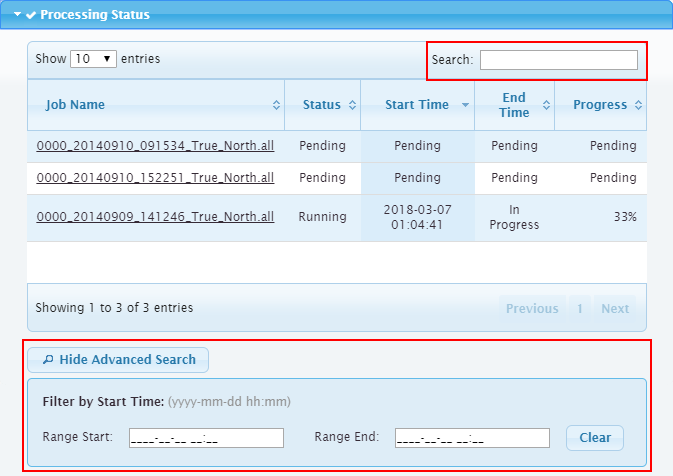Click the Status column sort arrows
The image size is (673, 476).
(352, 105)
